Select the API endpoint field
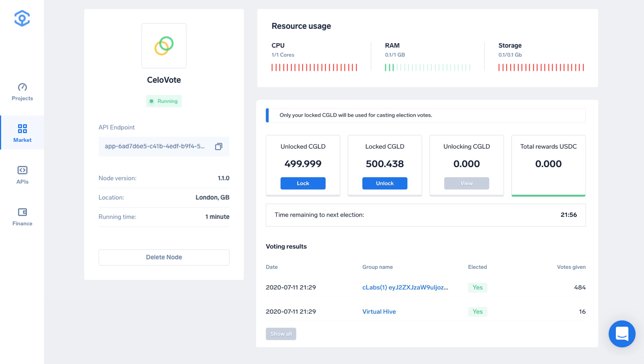Viewport: 644px width, 364px height. 164,146
